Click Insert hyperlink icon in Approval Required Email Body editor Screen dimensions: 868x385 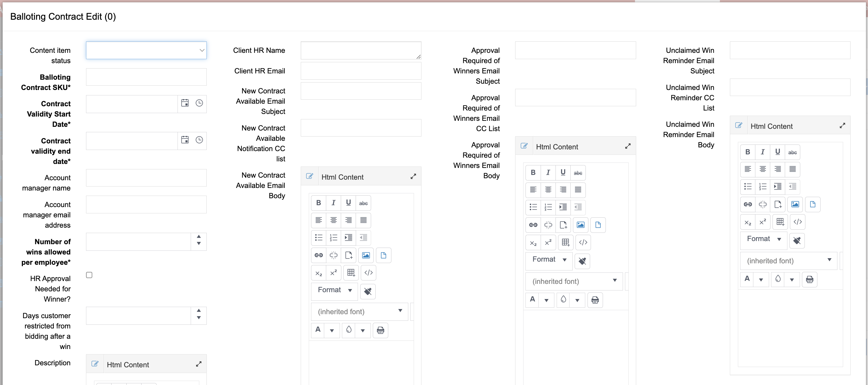533,225
